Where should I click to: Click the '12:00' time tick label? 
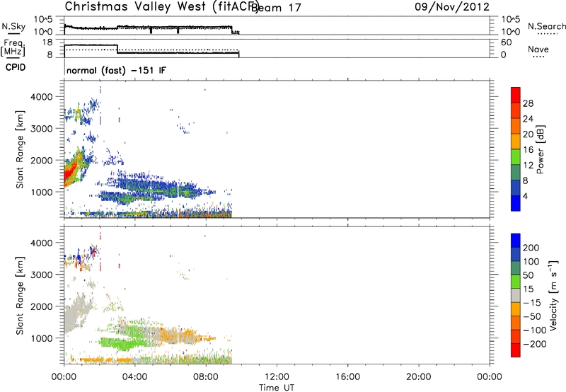coord(277,377)
